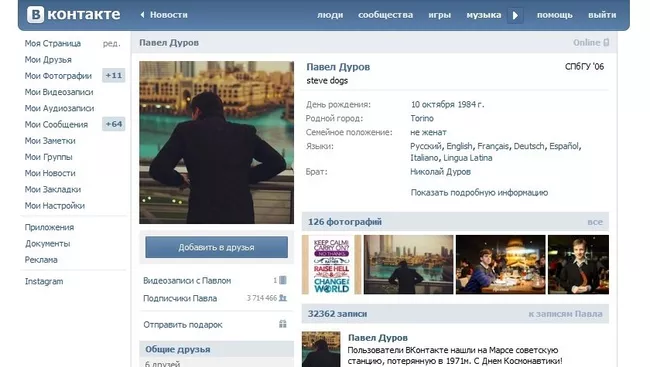Open the Общие друзья section header
650x367 pixels.
tap(216, 349)
